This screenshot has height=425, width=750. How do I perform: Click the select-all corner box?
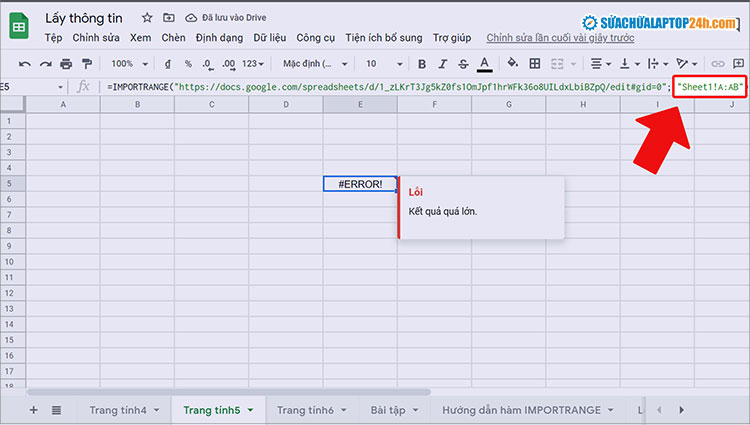pos(12,104)
